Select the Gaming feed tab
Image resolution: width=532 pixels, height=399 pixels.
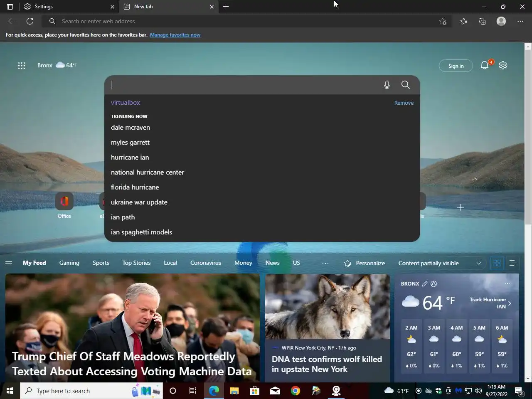click(x=69, y=263)
